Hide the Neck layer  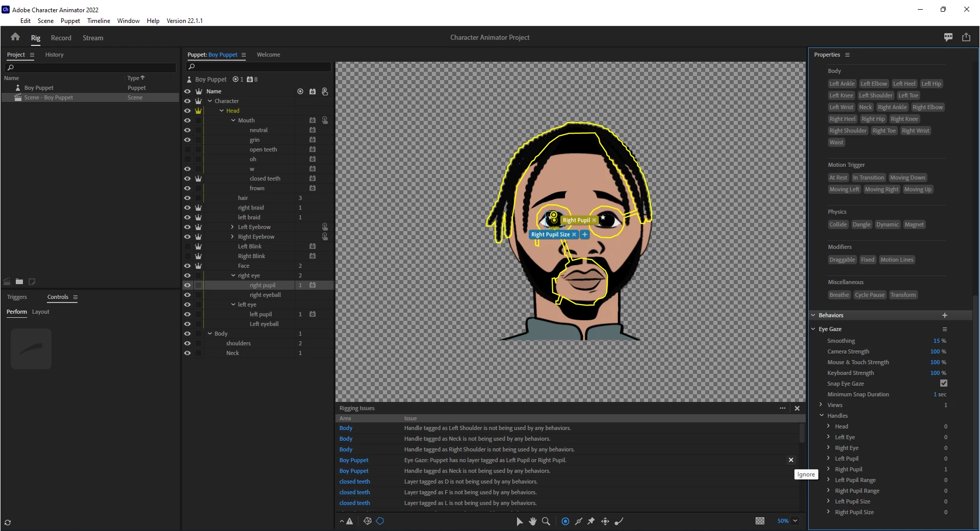pyautogui.click(x=187, y=353)
